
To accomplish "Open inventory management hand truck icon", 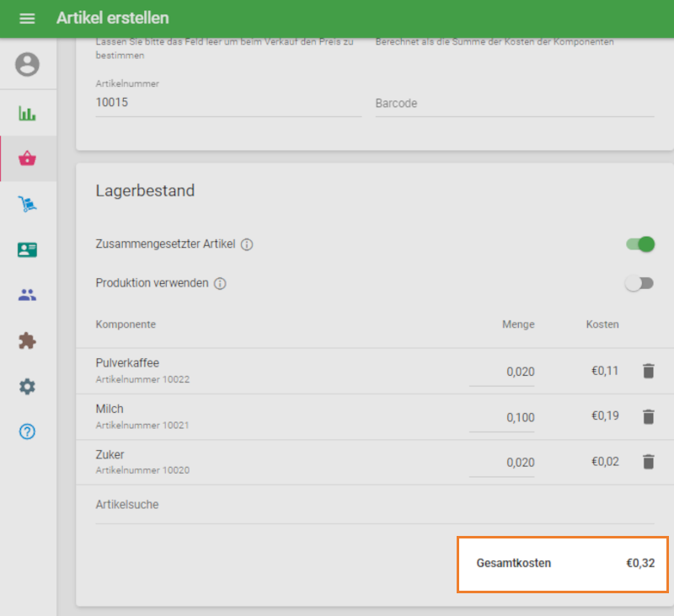I will point(28,204).
